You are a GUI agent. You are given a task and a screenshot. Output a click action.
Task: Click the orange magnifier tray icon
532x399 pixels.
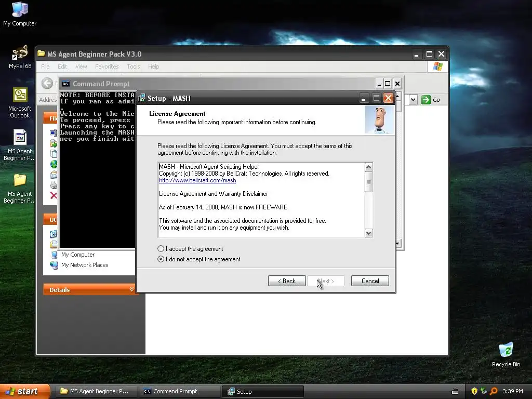coord(494,391)
